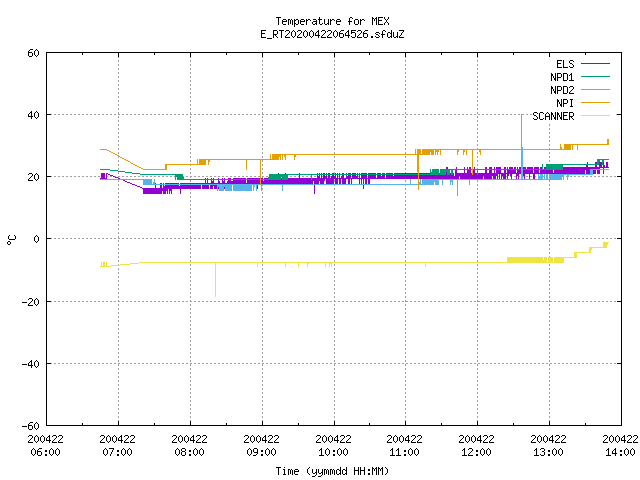This screenshot has height=480, width=640.
Task: Click the y-axis value 20
Action: (x=33, y=177)
